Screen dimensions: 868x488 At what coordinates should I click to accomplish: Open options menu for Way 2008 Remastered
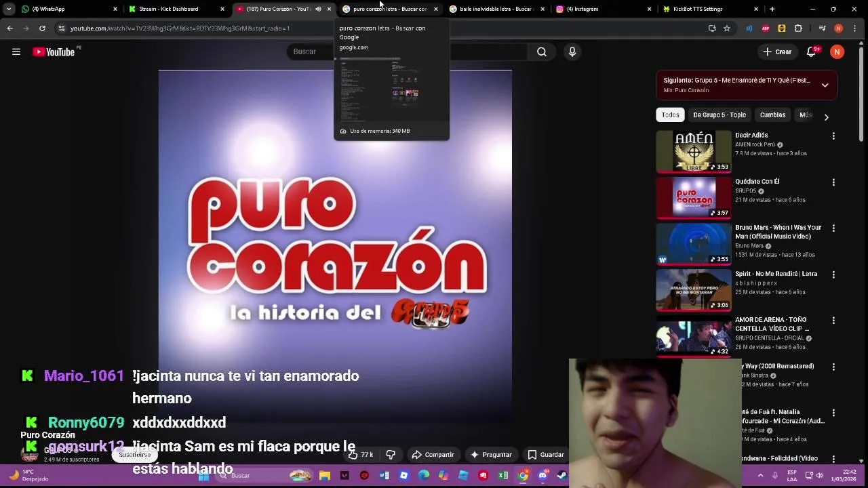(x=833, y=367)
